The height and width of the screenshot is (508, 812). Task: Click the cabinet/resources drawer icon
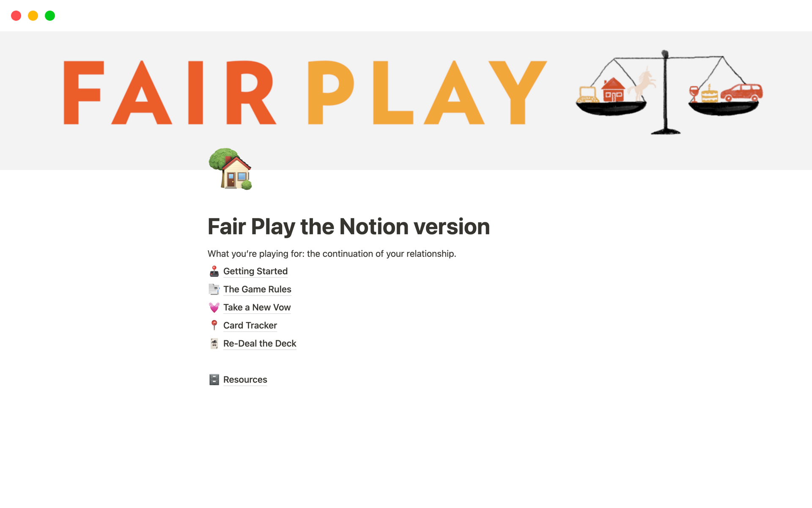[214, 379]
